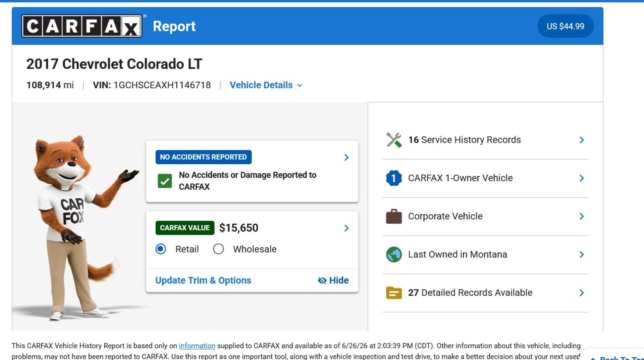644x360 pixels.
Task: Select the Wholesale value option
Action: 218,249
